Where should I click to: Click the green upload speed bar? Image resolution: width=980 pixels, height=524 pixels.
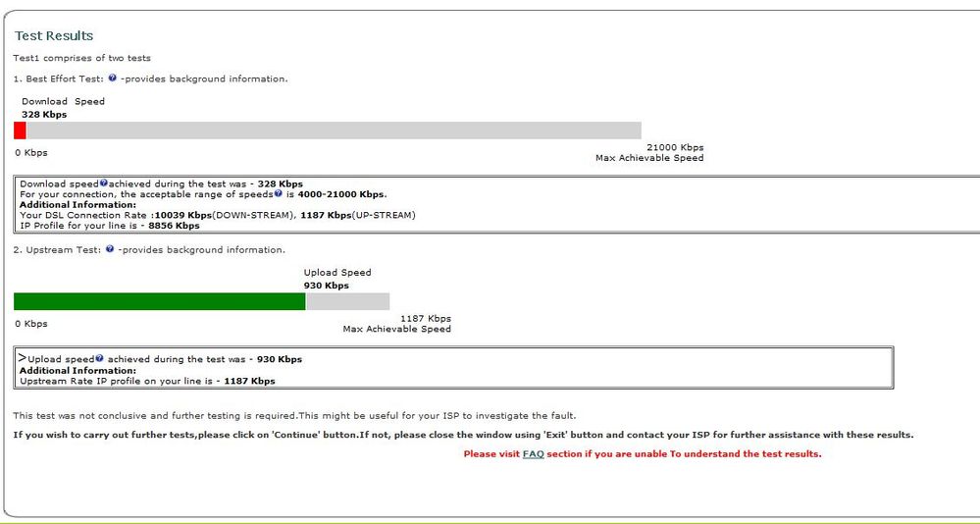pyautogui.click(x=159, y=301)
